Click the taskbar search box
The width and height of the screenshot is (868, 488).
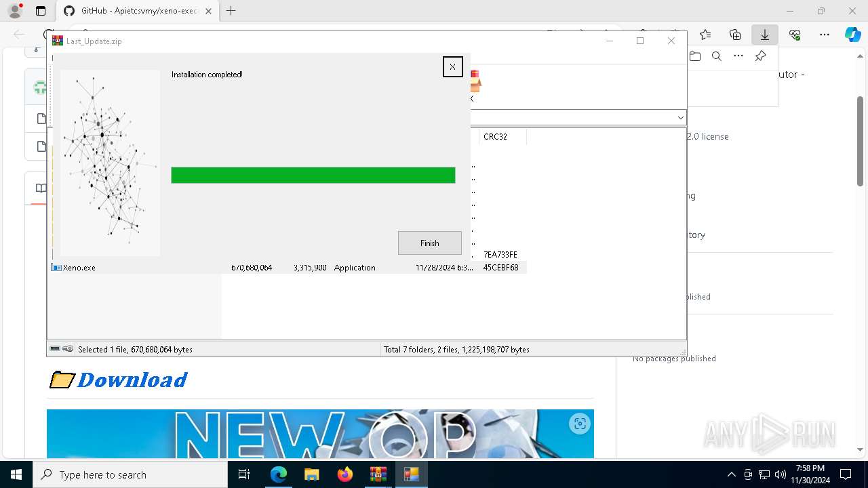click(130, 474)
